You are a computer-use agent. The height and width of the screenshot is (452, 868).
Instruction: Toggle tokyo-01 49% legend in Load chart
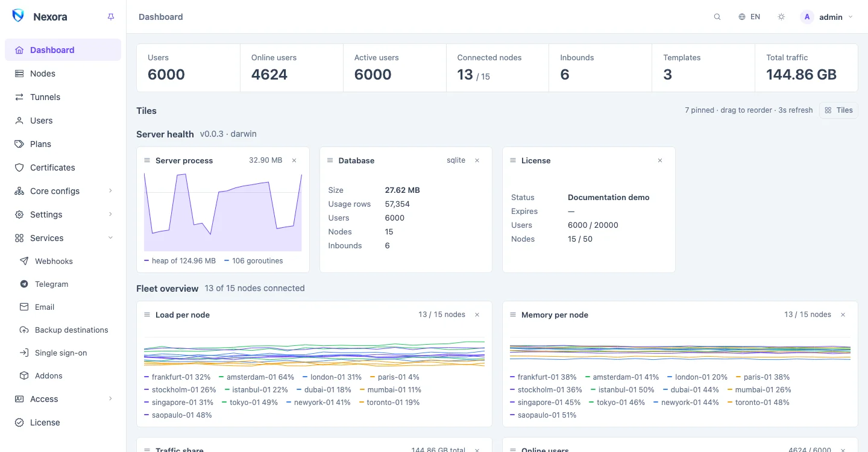pos(250,403)
